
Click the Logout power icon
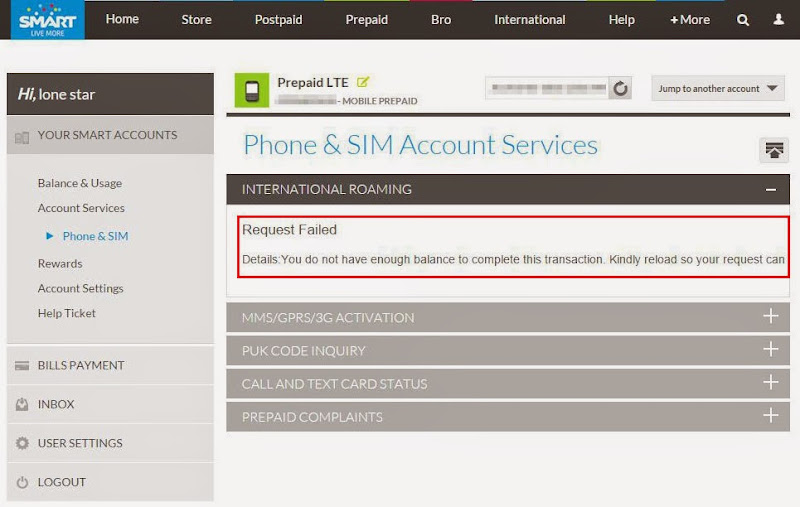pyautogui.click(x=22, y=482)
